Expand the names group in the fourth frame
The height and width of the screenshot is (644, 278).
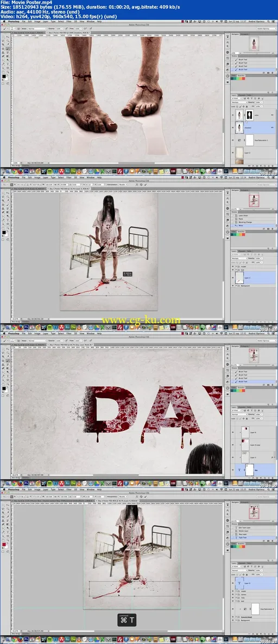pos(235,594)
